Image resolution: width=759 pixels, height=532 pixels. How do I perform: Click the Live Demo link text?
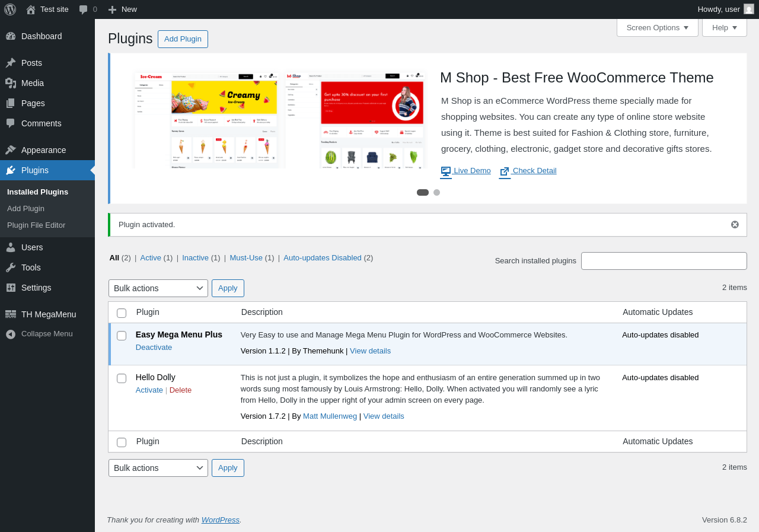[472, 171]
